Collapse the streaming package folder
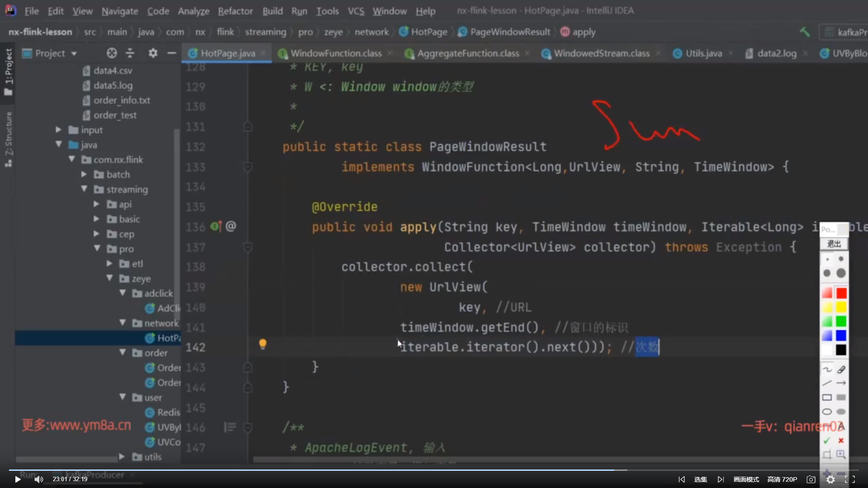The height and width of the screenshot is (488, 868). tap(84, 189)
